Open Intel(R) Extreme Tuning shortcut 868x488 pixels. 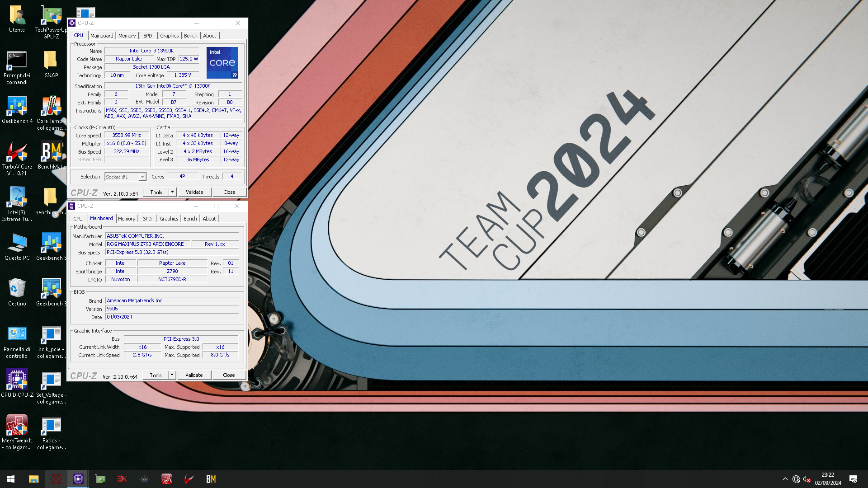tap(17, 205)
